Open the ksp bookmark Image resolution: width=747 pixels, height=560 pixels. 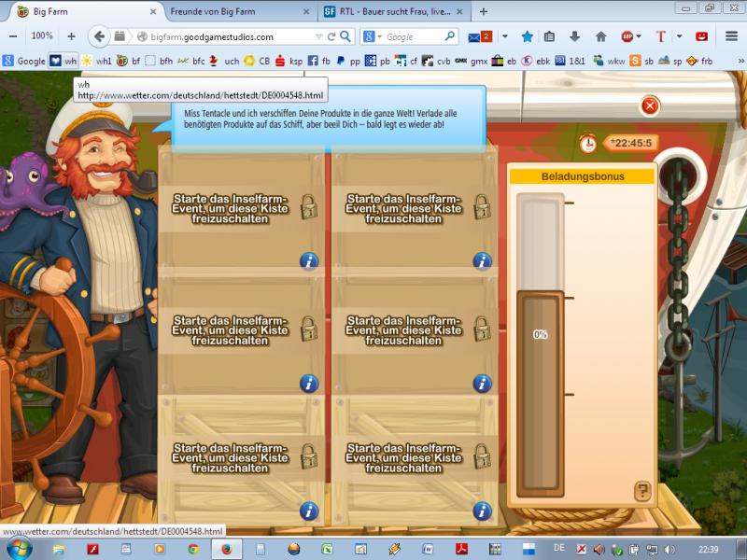(x=289, y=61)
